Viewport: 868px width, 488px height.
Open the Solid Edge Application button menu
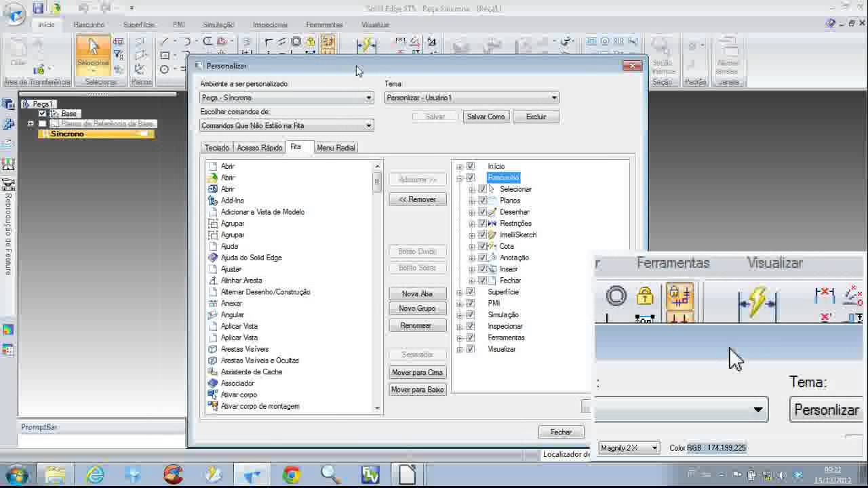point(14,12)
